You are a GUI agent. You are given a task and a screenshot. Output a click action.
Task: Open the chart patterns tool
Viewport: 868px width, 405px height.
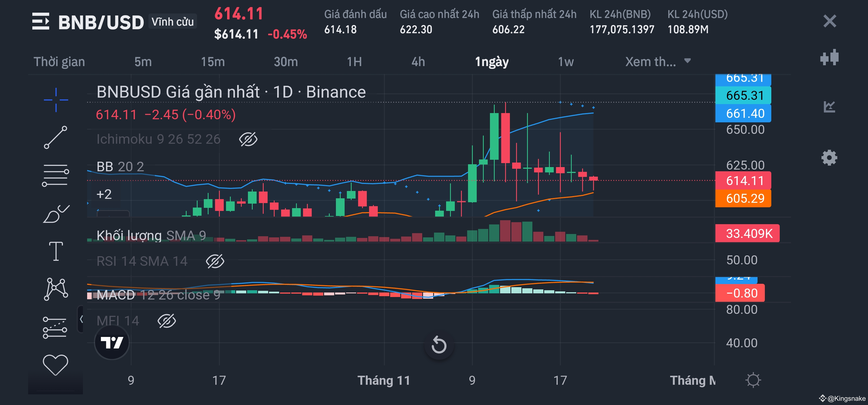56,289
